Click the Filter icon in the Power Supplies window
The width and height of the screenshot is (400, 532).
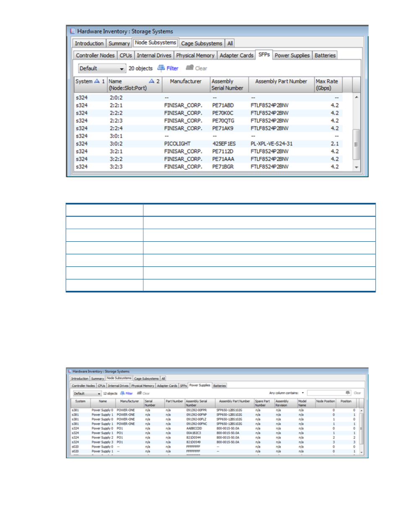122,393
